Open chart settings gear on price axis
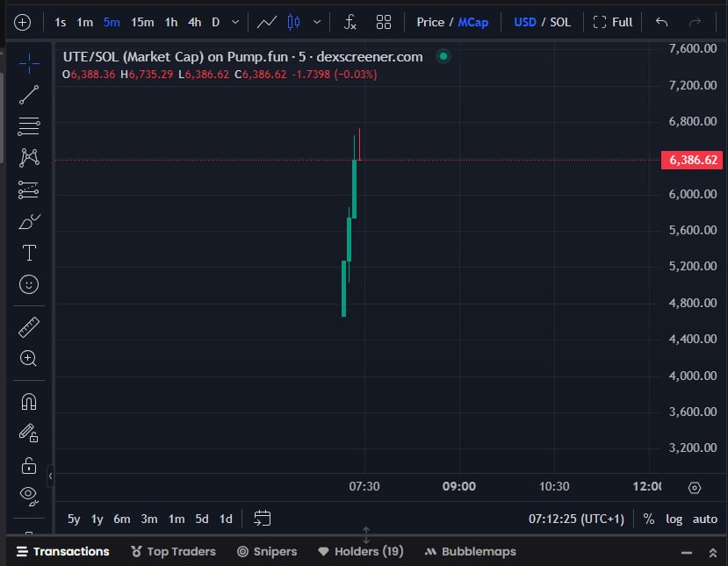The width and height of the screenshot is (728, 566). (694, 488)
